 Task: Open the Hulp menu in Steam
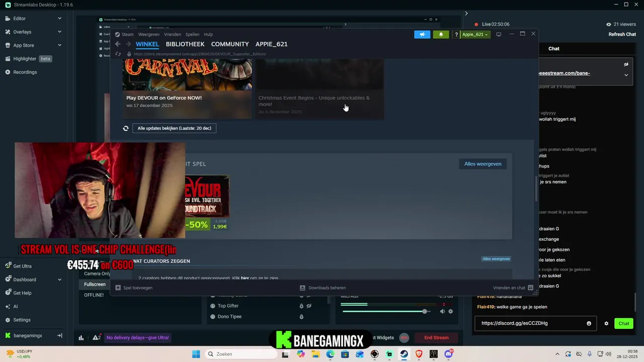pyautogui.click(x=208, y=34)
